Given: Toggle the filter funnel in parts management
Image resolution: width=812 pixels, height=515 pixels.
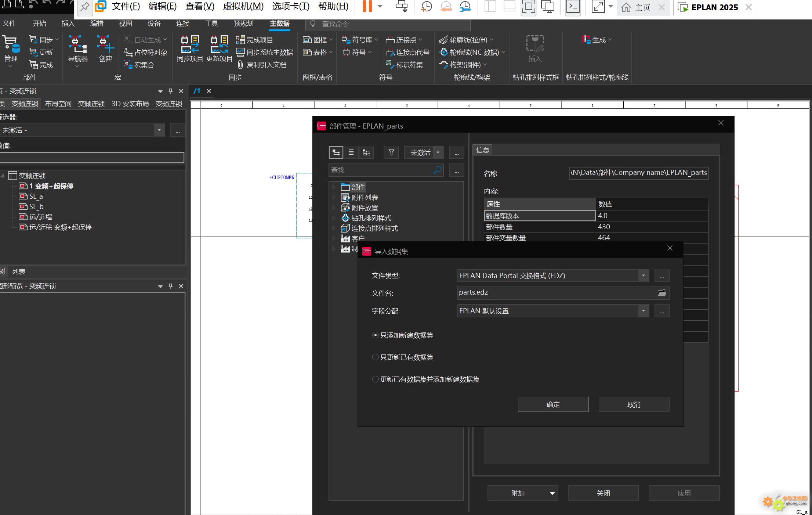Looking at the screenshot, I should (x=391, y=152).
